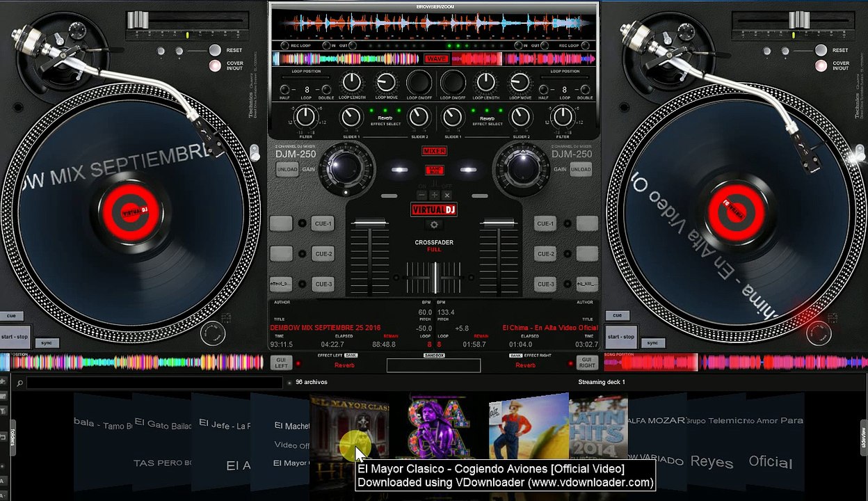The width and height of the screenshot is (868, 501).
Task: Click the plus button above VirtualDJ logo
Action: click(434, 196)
